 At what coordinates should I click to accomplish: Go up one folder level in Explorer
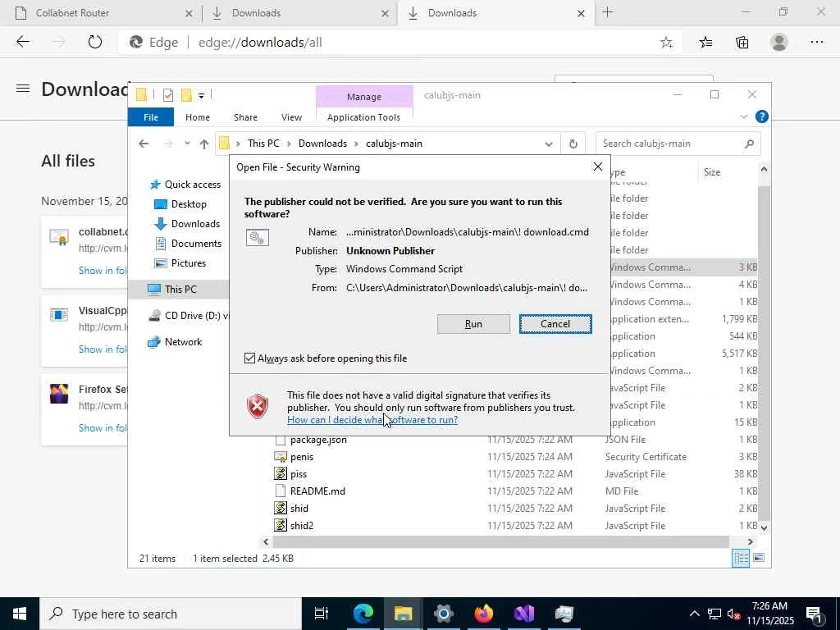pyautogui.click(x=203, y=144)
